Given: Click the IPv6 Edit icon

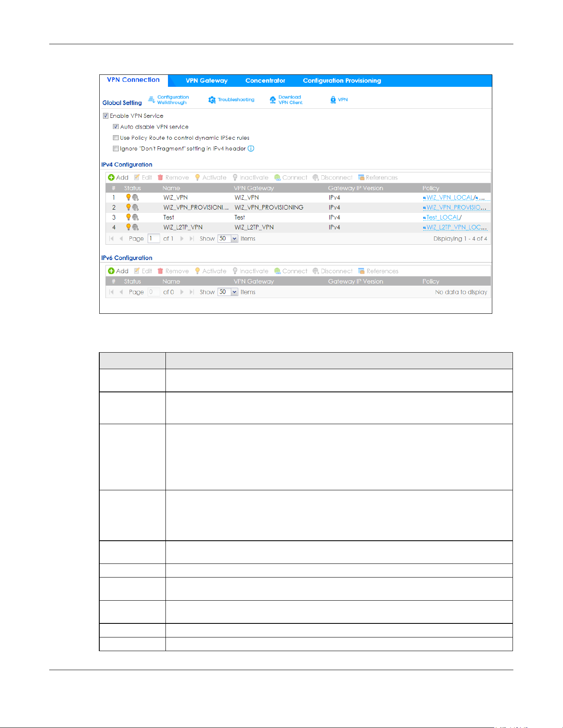Looking at the screenshot, I should click(137, 271).
